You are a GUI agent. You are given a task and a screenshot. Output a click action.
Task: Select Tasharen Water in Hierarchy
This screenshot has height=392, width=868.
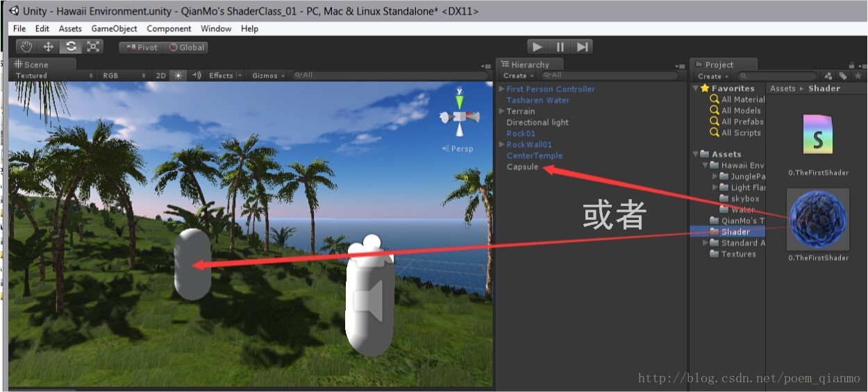click(x=537, y=100)
